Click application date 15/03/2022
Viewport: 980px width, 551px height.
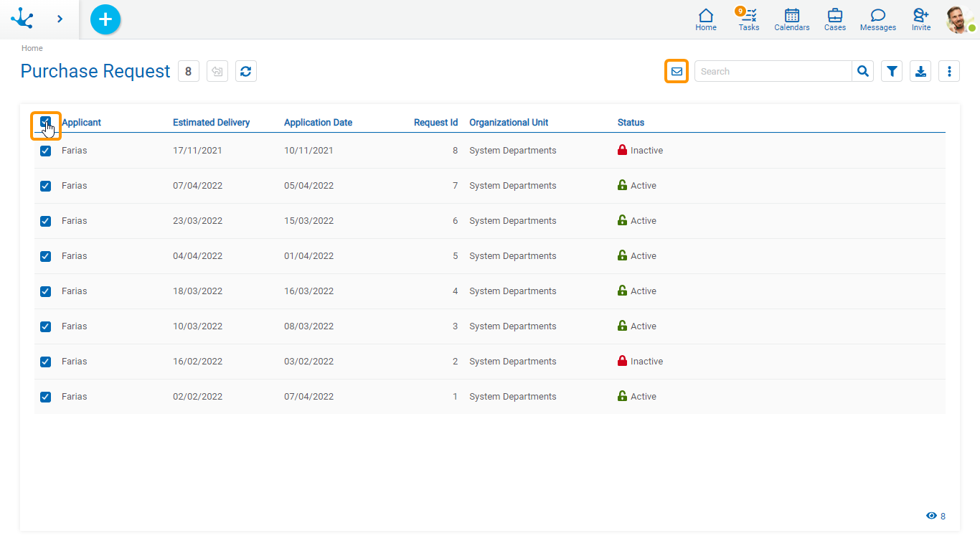coord(308,221)
